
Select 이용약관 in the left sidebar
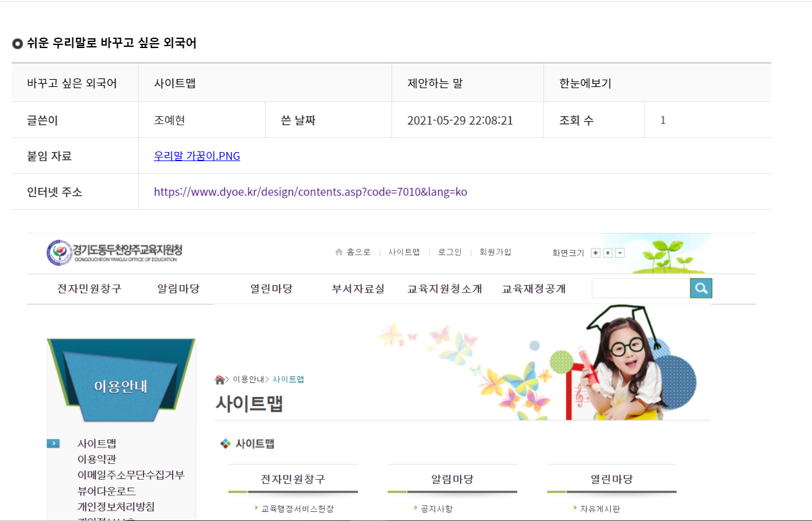point(97,460)
